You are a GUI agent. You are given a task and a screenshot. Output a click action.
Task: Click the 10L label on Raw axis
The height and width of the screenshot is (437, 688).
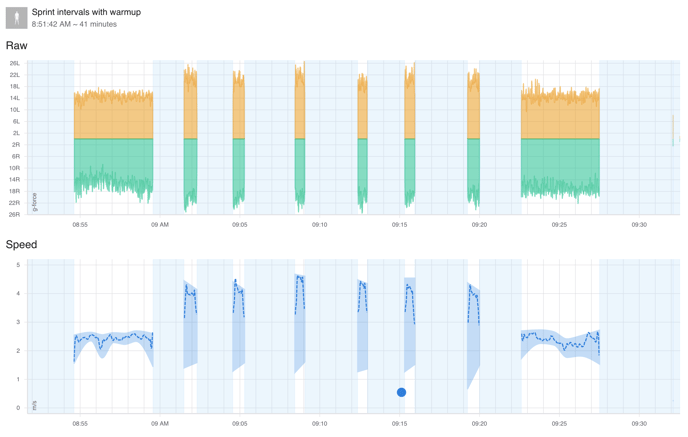point(15,110)
